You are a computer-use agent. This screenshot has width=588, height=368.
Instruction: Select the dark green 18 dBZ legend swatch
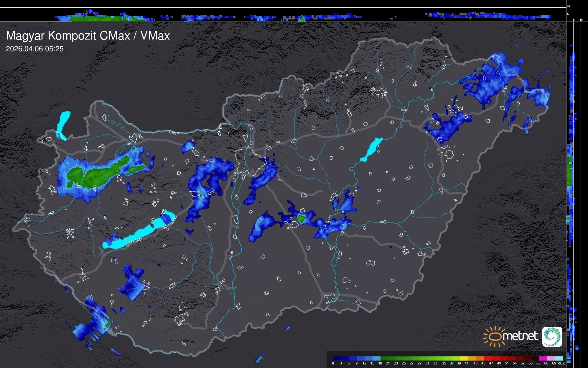384,359
